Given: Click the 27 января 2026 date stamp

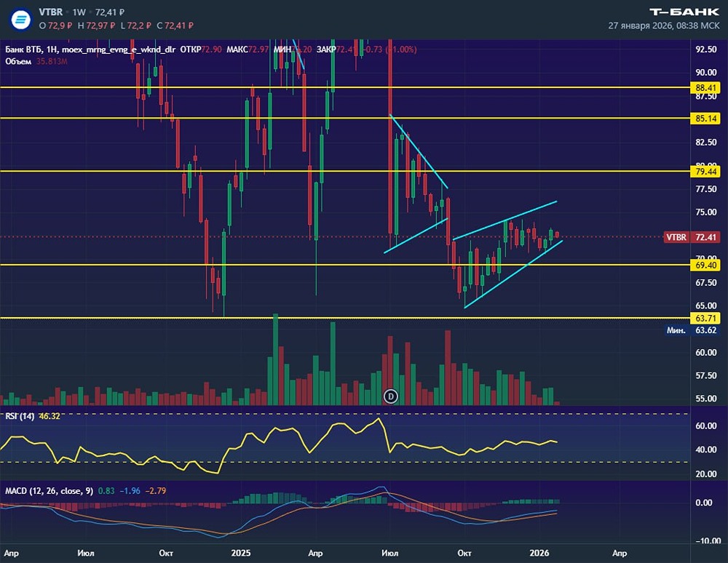Looking at the screenshot, I should pos(664,25).
